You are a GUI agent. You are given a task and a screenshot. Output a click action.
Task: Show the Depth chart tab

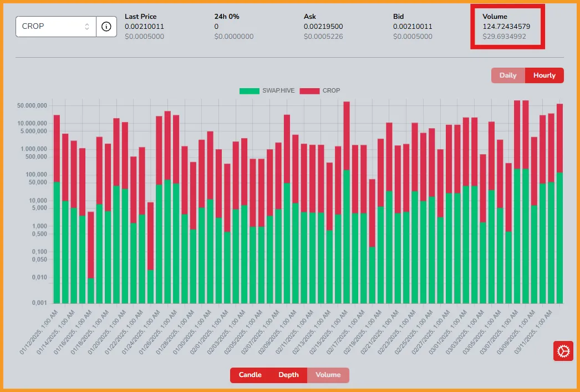point(288,375)
